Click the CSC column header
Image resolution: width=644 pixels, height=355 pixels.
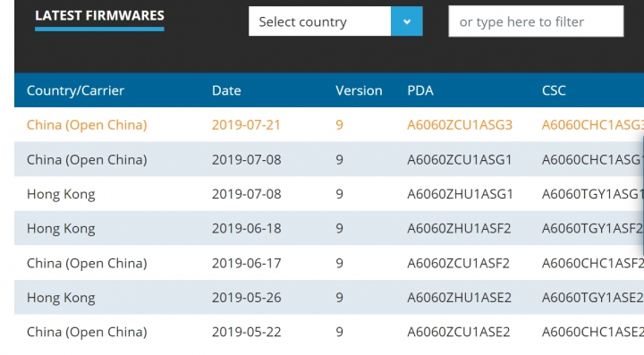[554, 90]
